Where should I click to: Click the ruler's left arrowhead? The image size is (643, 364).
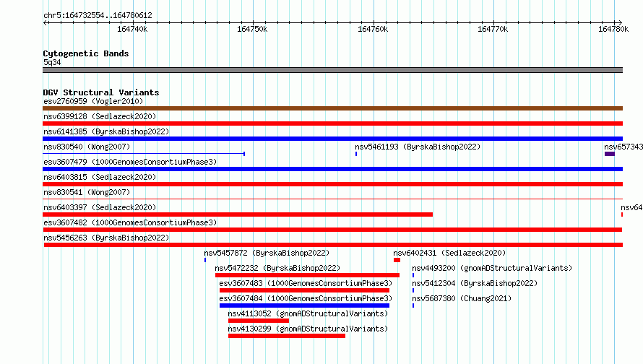coord(45,22)
